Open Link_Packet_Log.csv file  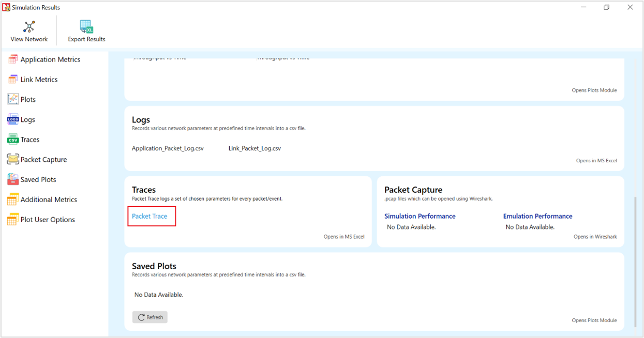pos(254,148)
